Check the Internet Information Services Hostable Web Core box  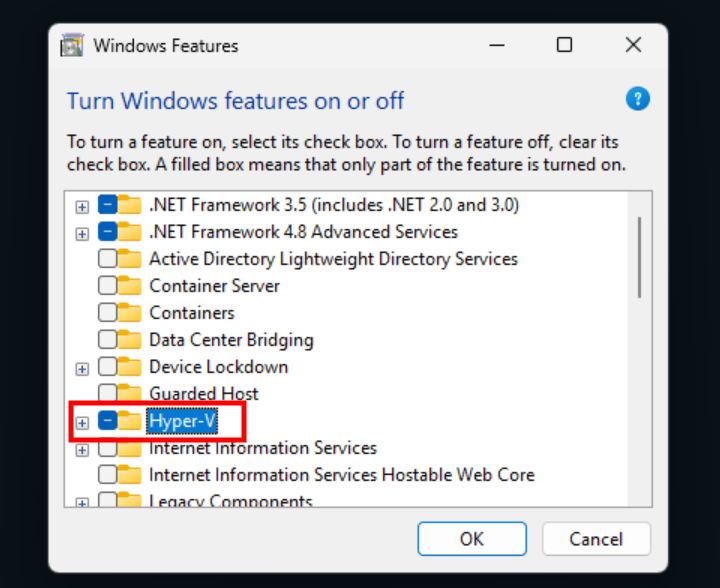107,475
